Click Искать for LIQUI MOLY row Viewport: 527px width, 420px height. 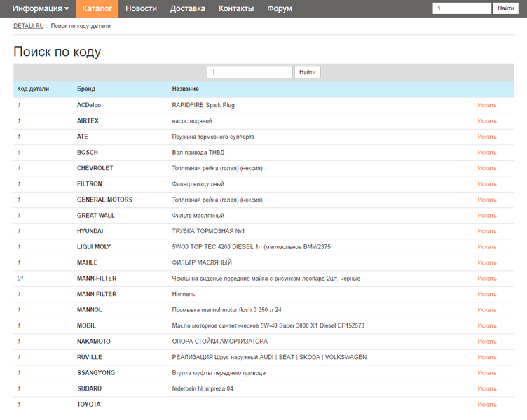pos(487,247)
